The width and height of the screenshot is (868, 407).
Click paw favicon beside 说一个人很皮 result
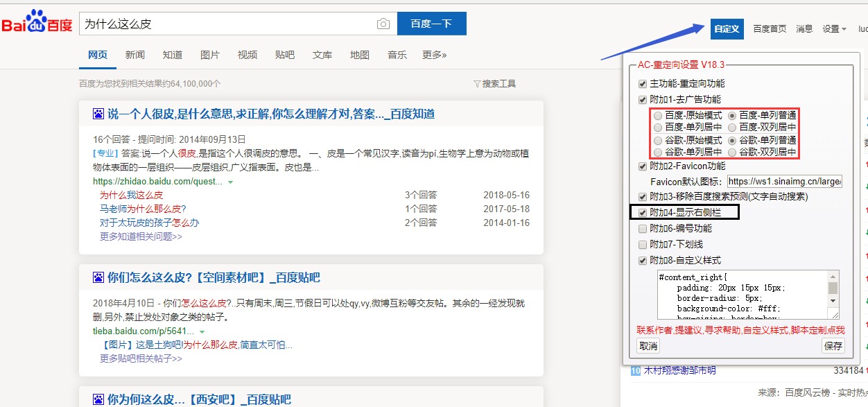(98, 114)
